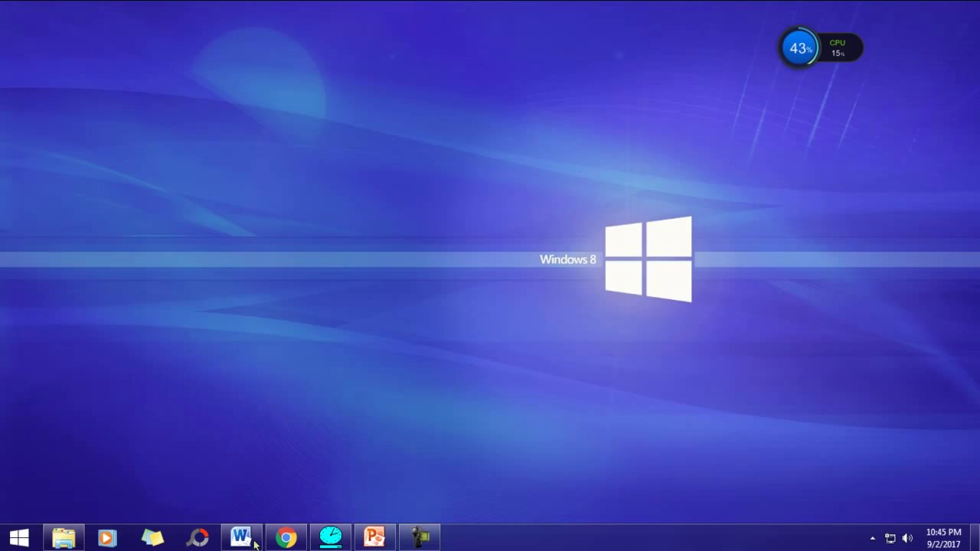Show hidden system tray icons
This screenshot has height=551, width=980.
click(872, 539)
